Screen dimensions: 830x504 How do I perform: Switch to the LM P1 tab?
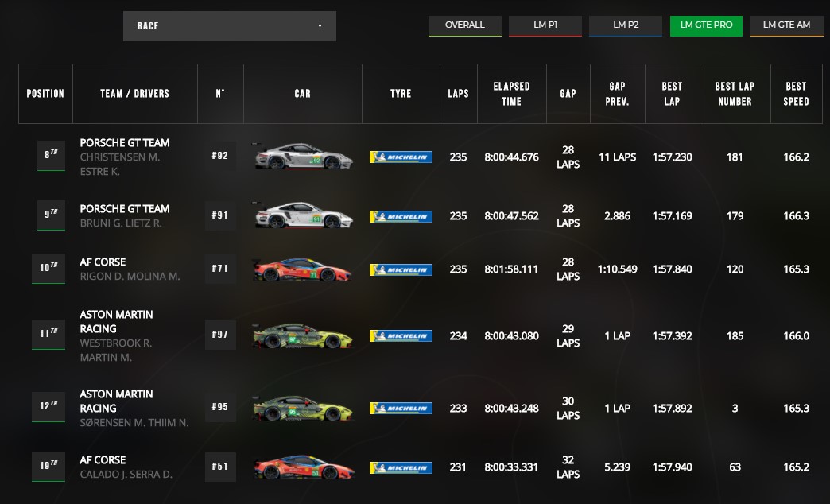545,25
